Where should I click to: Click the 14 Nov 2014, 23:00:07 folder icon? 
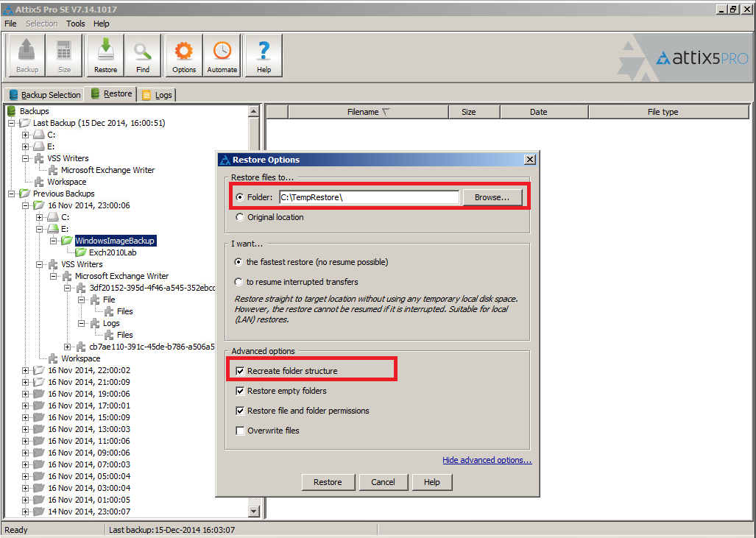[39, 512]
